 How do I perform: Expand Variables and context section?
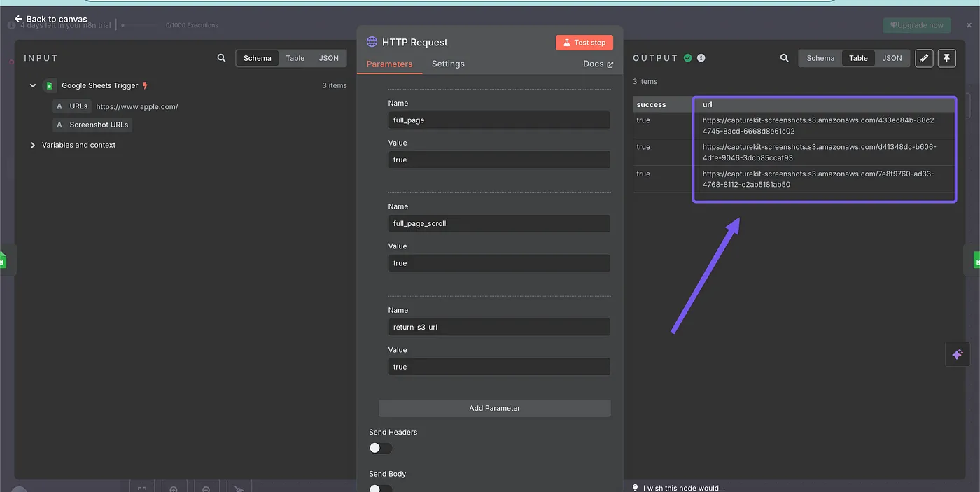pos(32,145)
